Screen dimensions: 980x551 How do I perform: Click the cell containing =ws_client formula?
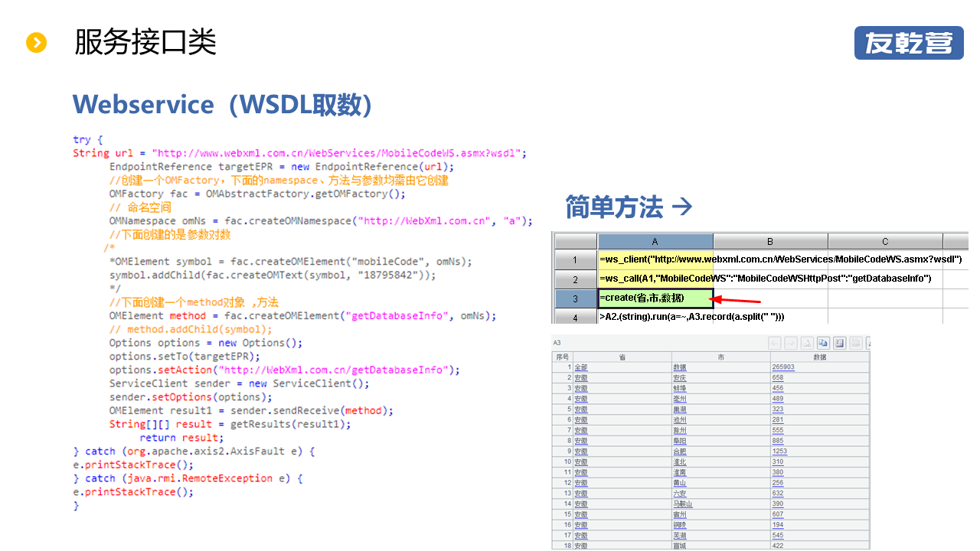pos(655,259)
